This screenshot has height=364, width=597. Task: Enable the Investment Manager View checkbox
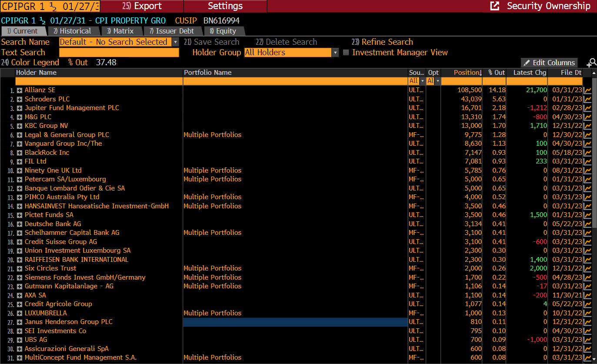(x=346, y=53)
